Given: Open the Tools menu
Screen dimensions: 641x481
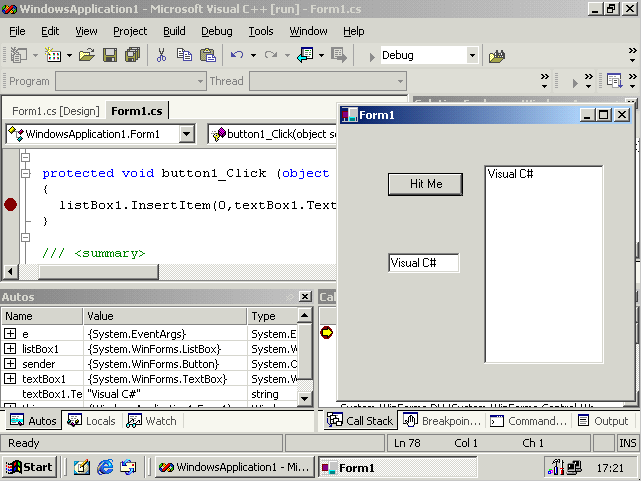Looking at the screenshot, I should (x=261, y=31).
